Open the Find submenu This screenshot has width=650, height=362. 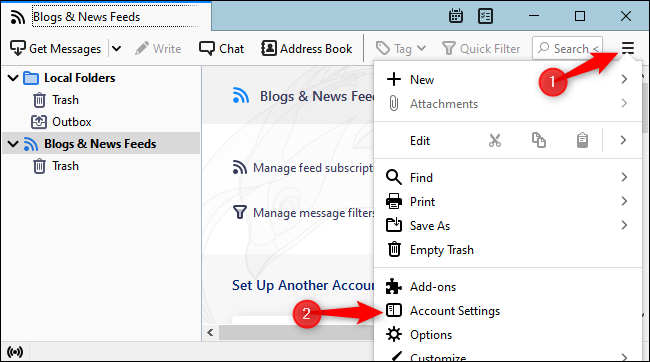(x=508, y=177)
